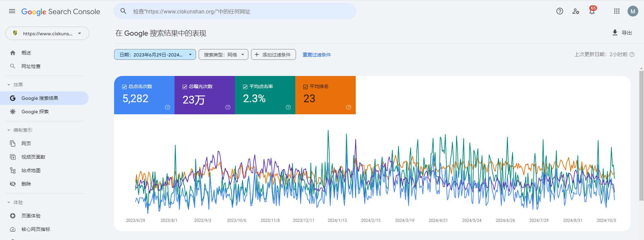This screenshot has width=644, height=240.
Task: Click the plus-circle icon beside 页面体验
Action: click(x=13, y=216)
